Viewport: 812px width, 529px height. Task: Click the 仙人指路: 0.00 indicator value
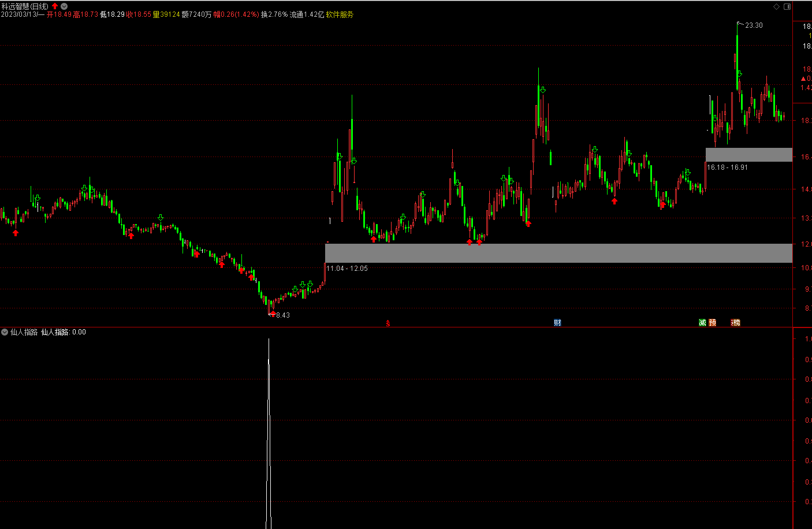tap(64, 332)
